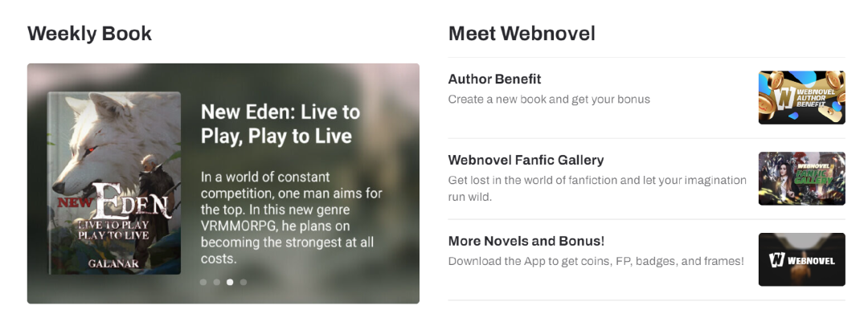Image resolution: width=868 pixels, height=326 pixels.
Task: Open More Novels and Bonus! link
Action: 526,242
